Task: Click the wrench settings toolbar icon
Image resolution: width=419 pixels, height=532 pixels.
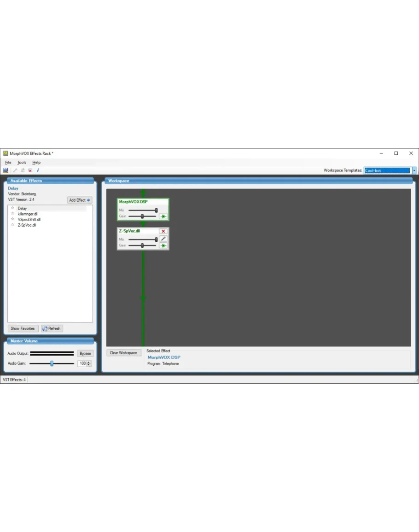Action: coord(15,170)
